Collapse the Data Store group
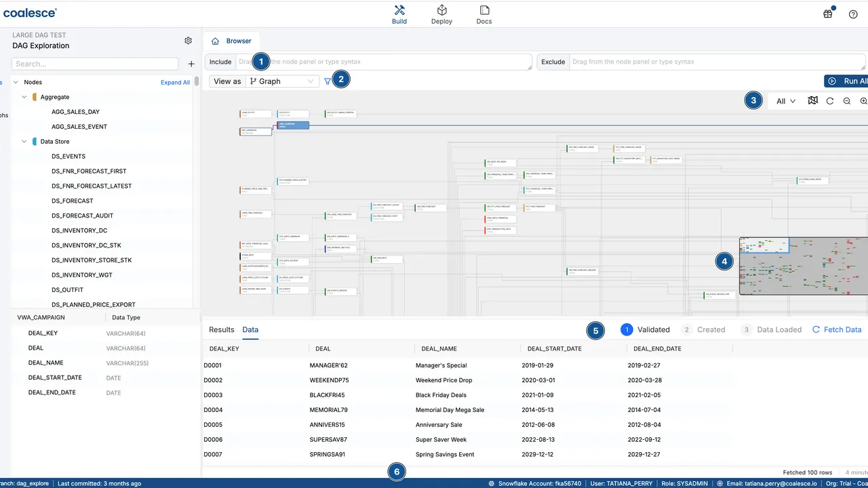The width and height of the screenshot is (868, 488). 24,142
